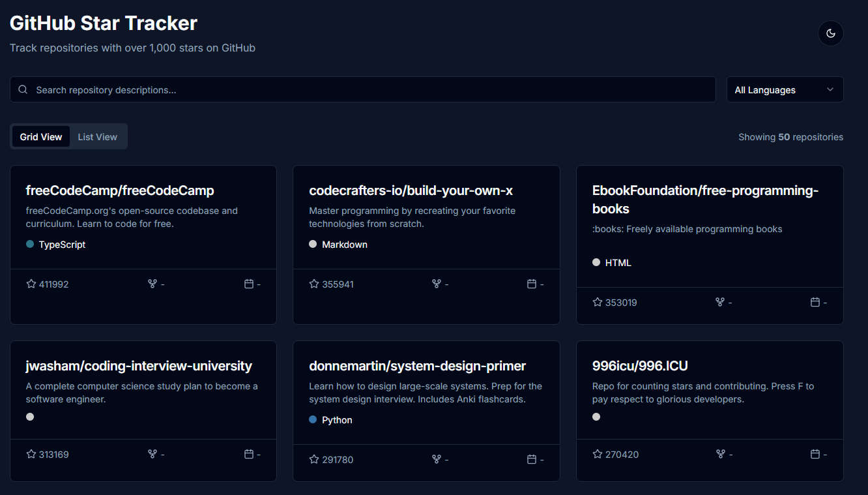Click the star icon next to 355941
The image size is (868, 495).
(314, 284)
